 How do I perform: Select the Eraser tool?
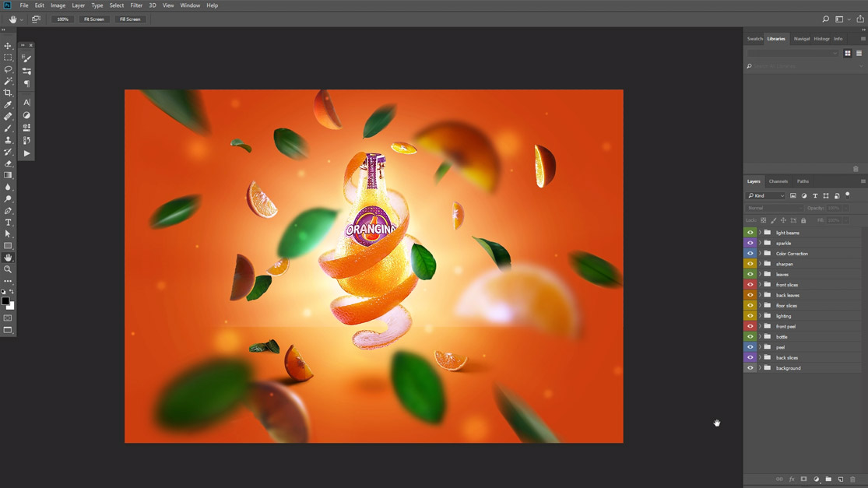(x=8, y=163)
